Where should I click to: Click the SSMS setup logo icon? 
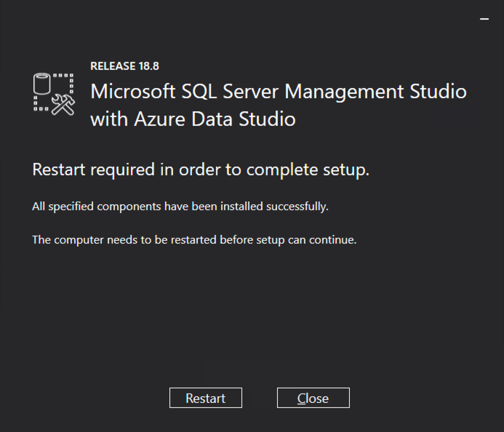tap(55, 94)
